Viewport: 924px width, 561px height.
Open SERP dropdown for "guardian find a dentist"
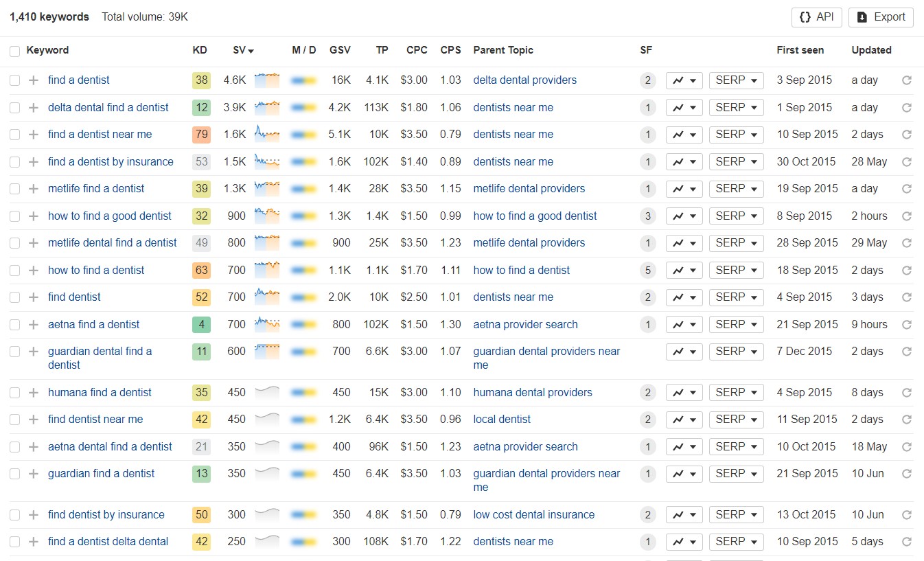point(736,474)
